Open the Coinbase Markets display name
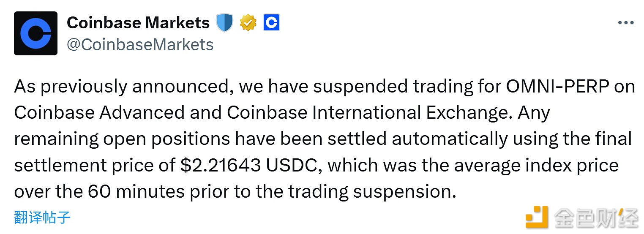This screenshot has width=644, height=234. (138, 23)
